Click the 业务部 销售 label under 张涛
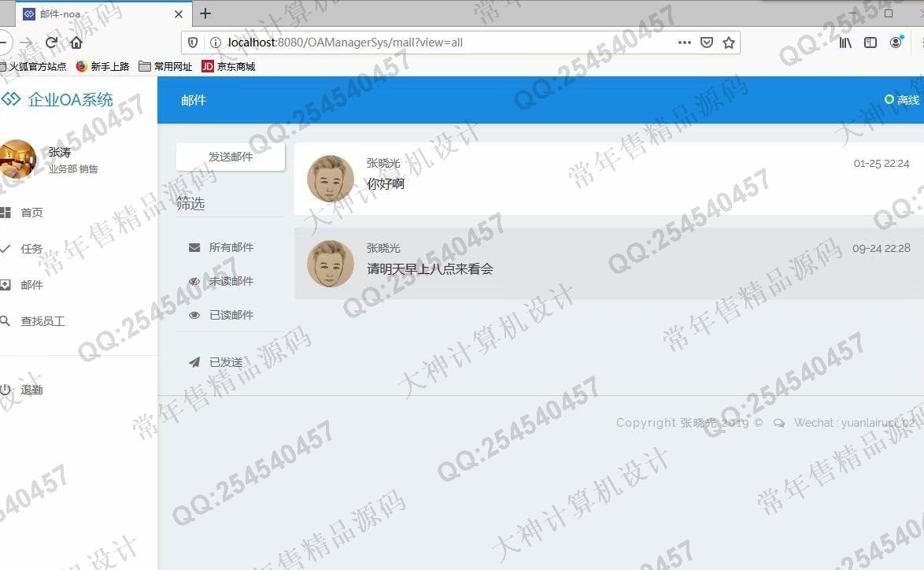The image size is (924, 570). point(73,169)
